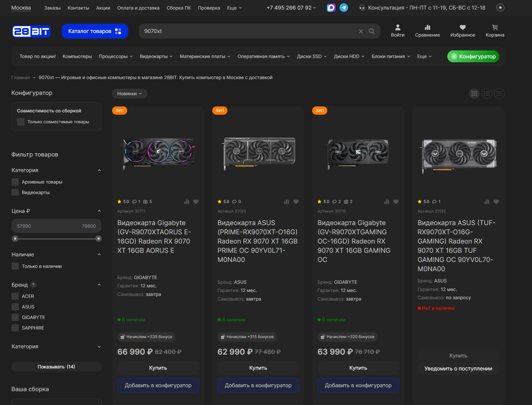The image size is (532, 405).
Task: Open photos of Gigabyte GAMING OC card
Action: 348,202
